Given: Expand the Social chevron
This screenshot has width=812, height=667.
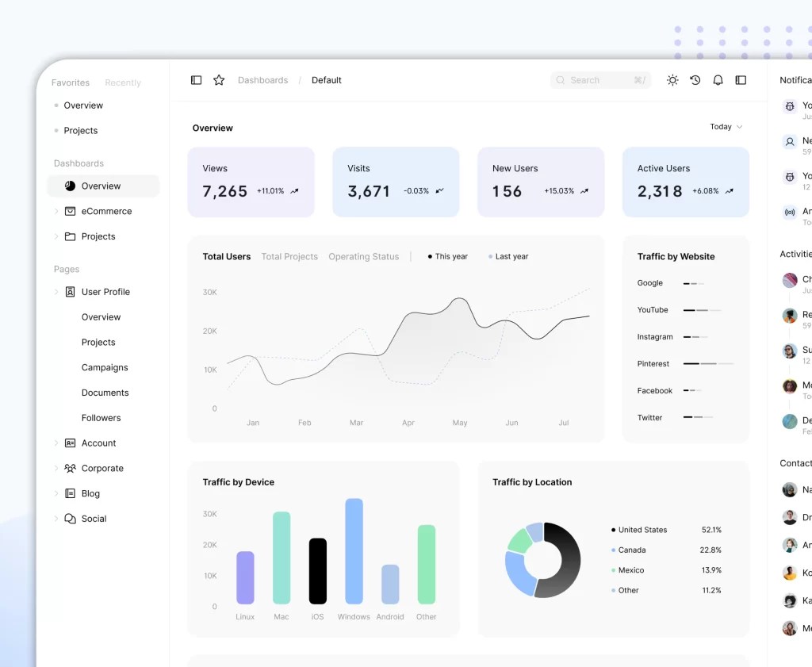Looking at the screenshot, I should tap(56, 519).
